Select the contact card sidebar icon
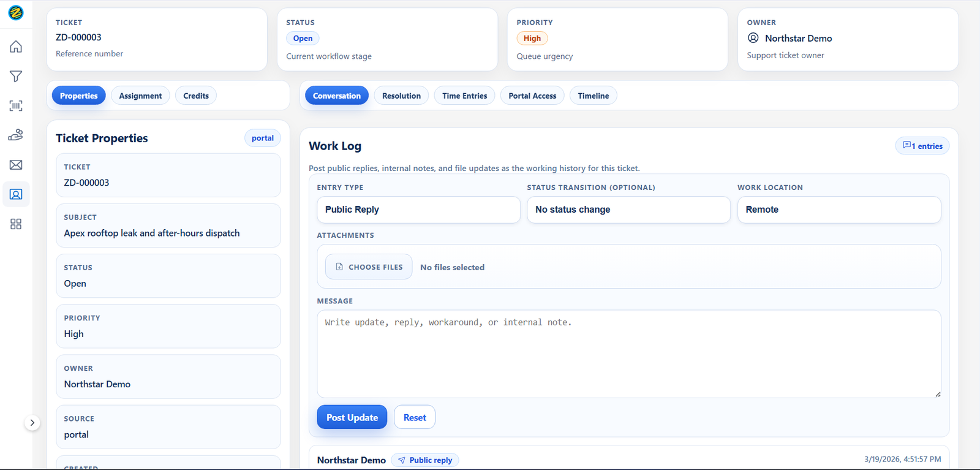 (x=16, y=194)
